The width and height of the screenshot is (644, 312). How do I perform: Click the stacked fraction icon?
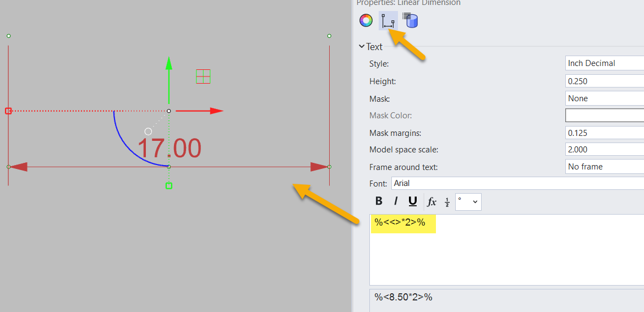pyautogui.click(x=447, y=202)
